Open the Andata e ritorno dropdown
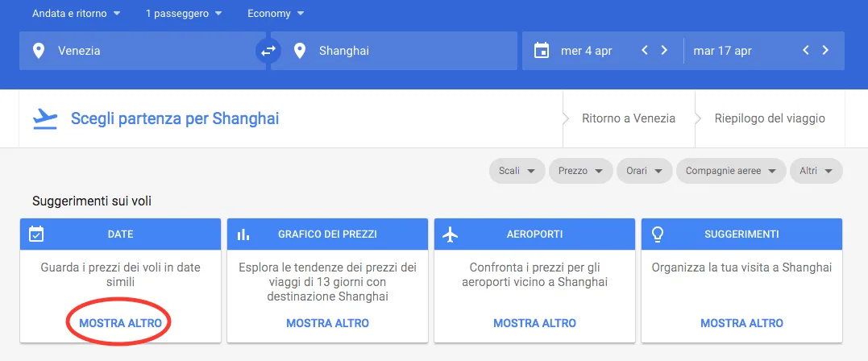This screenshot has height=361, width=868. 76,14
